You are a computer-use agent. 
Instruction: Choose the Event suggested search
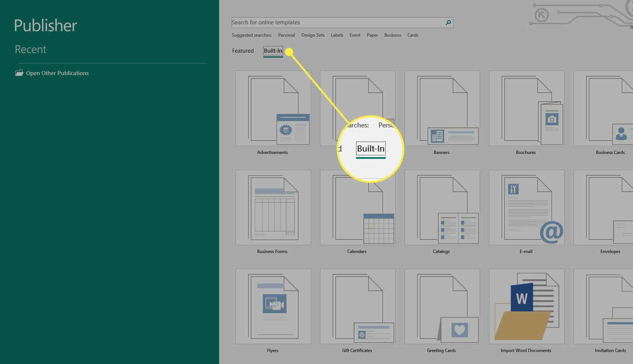[x=355, y=35]
